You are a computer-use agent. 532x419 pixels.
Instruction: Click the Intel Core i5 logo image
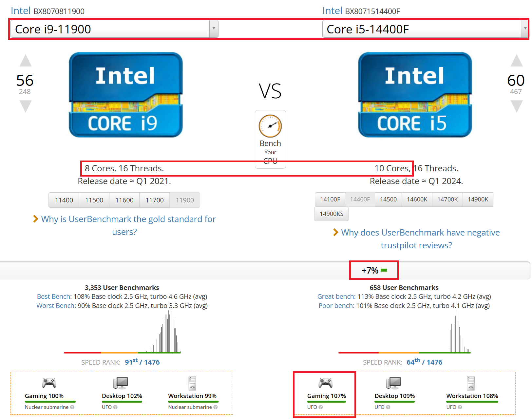tap(415, 95)
